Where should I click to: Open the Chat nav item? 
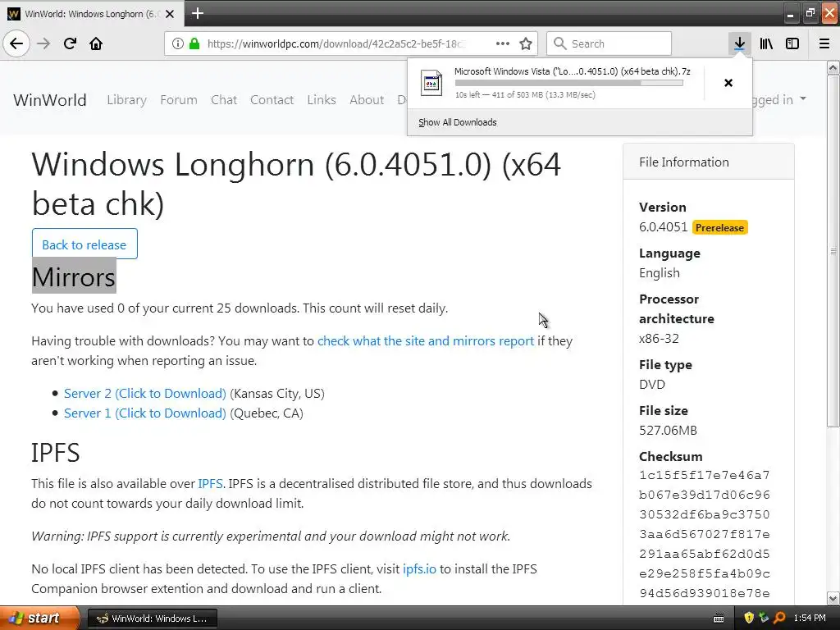click(x=224, y=99)
